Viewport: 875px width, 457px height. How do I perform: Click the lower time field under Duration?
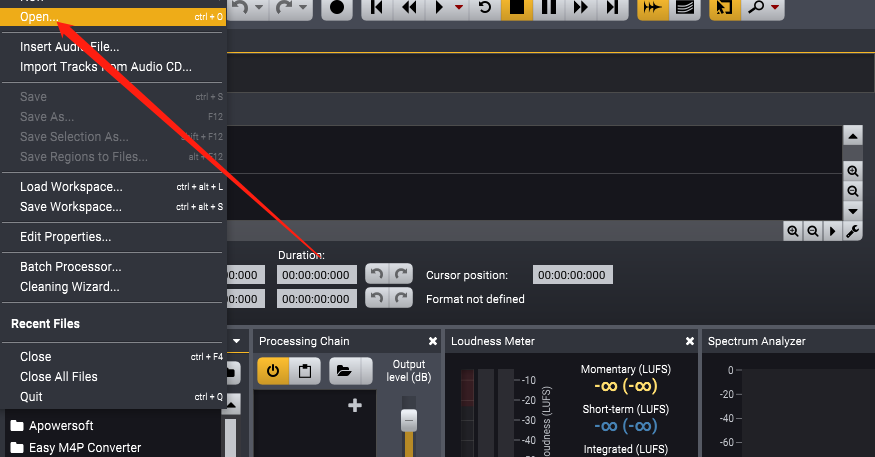(x=316, y=299)
